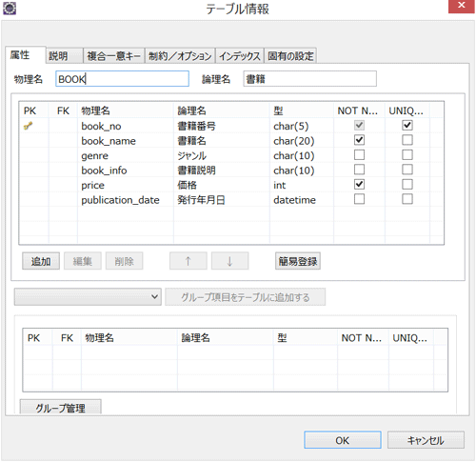476x462 pixels.
Task: Move column up with ↑ button
Action: (188, 261)
